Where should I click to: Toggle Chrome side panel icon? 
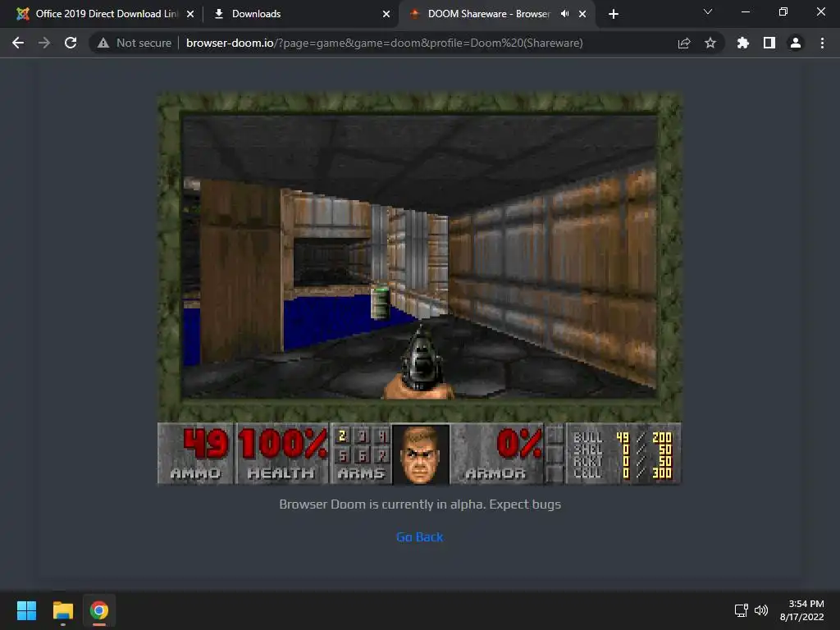pos(769,43)
